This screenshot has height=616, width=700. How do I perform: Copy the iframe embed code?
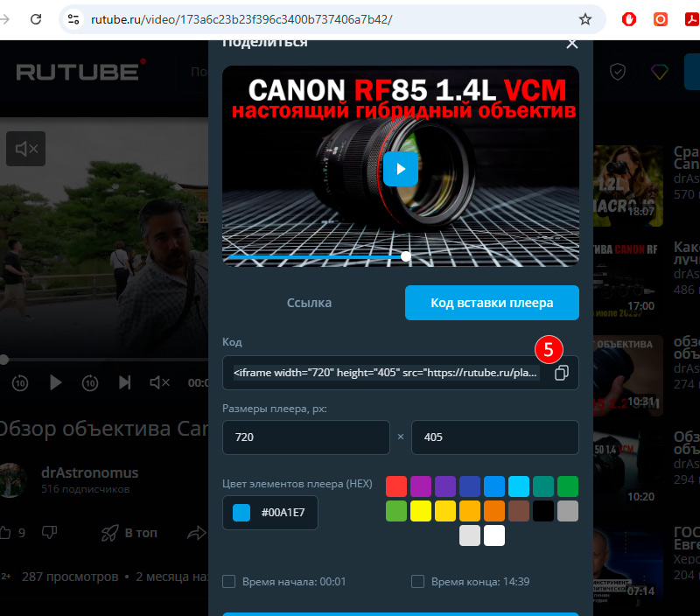[562, 373]
